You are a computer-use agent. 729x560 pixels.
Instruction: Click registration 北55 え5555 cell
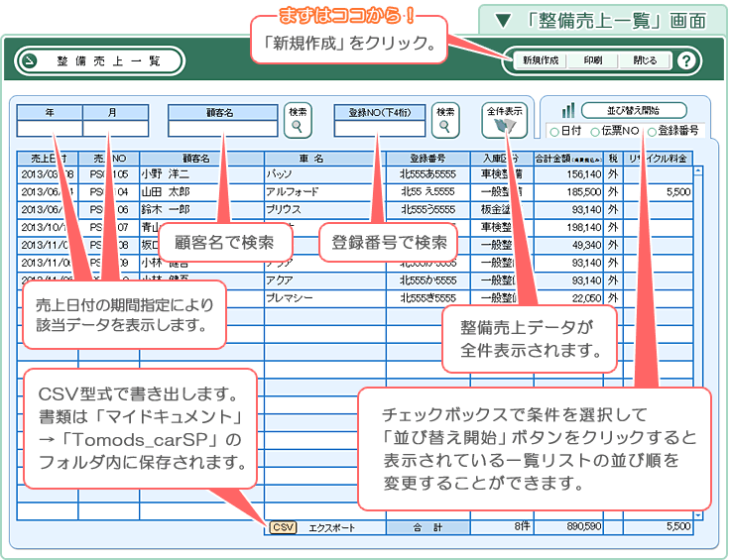tap(428, 192)
